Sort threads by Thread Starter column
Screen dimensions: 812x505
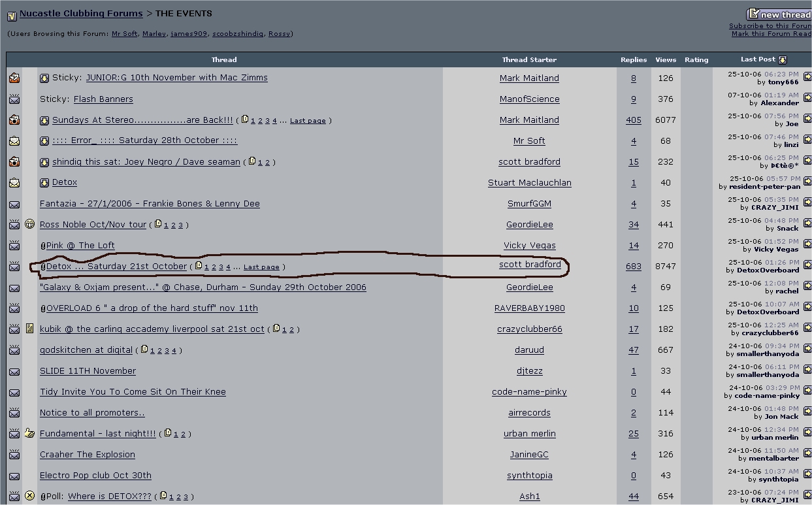coord(529,60)
